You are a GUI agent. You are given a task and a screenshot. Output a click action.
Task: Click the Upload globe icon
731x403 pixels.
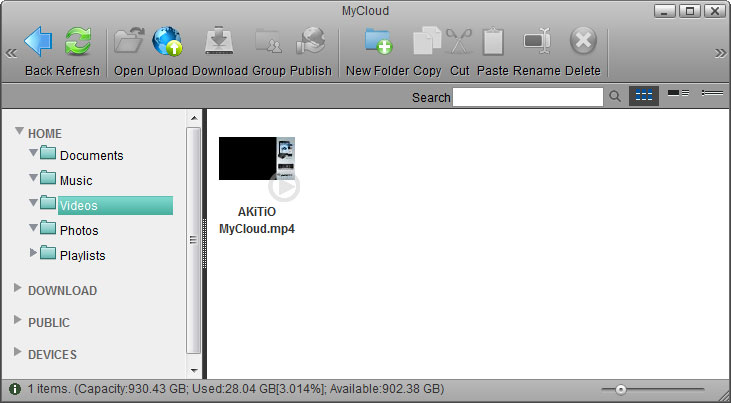(x=167, y=43)
